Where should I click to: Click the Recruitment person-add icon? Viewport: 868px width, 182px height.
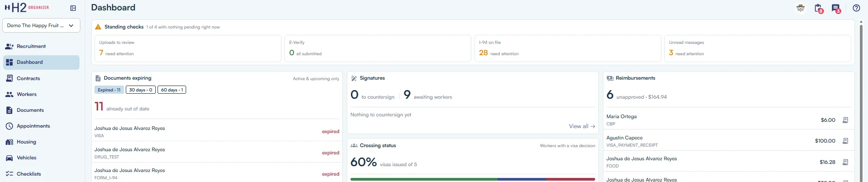coord(10,46)
